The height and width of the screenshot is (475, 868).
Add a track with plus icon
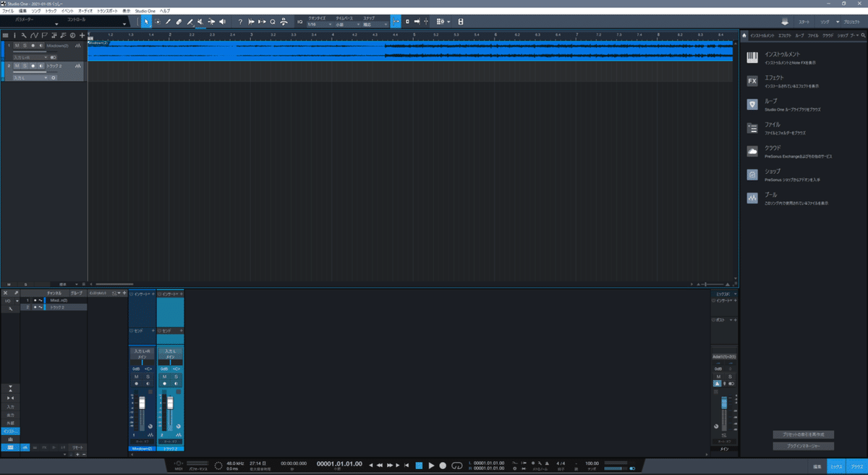point(82,35)
